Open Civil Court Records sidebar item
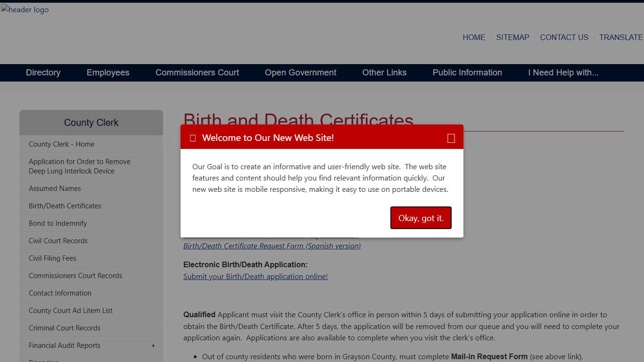644x362 pixels. coord(58,241)
